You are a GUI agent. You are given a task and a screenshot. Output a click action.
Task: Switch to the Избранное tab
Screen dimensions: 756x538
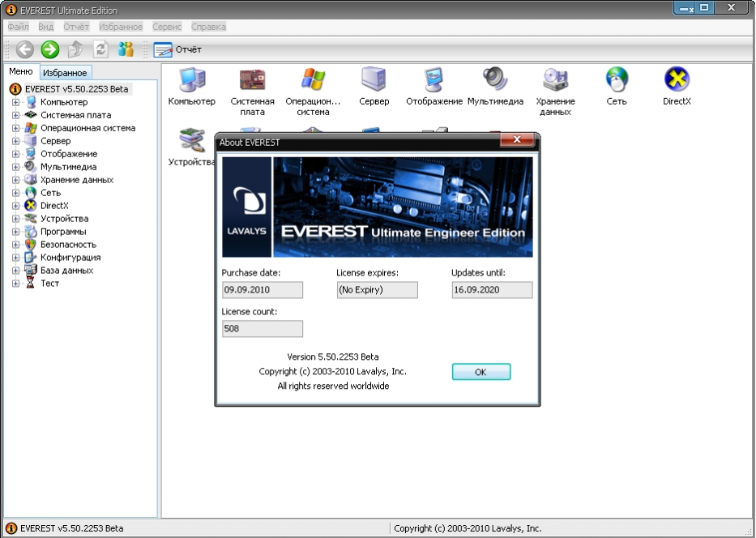click(x=64, y=73)
